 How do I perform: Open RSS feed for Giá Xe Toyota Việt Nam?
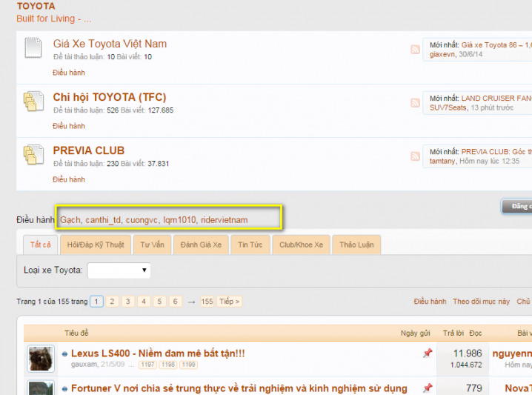[x=415, y=50]
